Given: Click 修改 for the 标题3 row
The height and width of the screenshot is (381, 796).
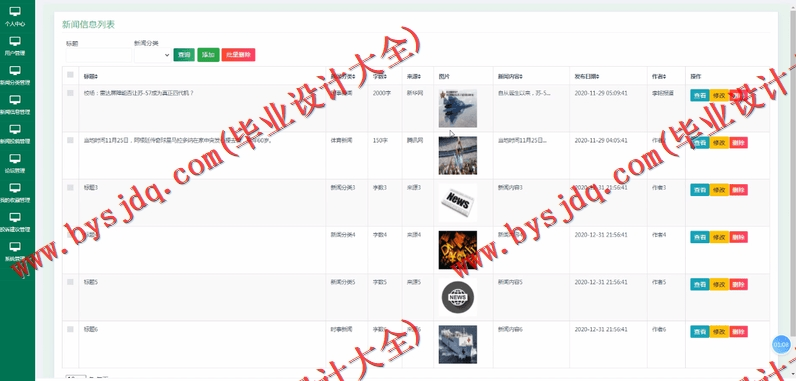Looking at the screenshot, I should 719,190.
